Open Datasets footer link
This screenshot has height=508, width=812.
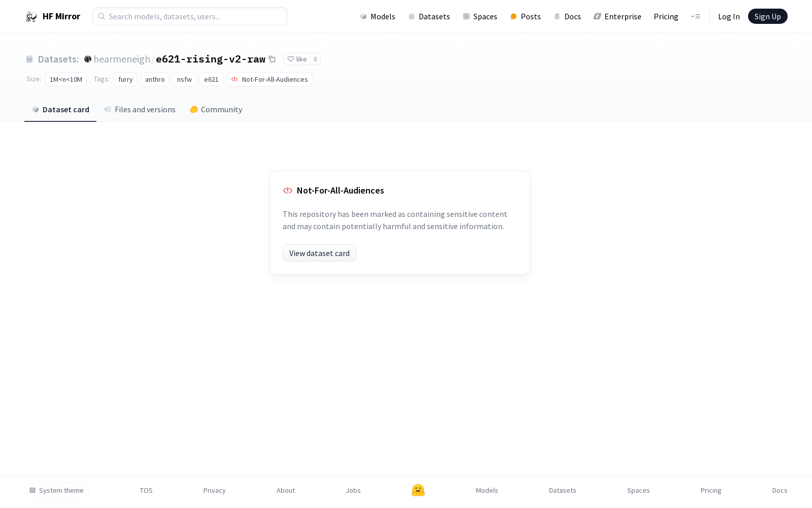tap(563, 490)
